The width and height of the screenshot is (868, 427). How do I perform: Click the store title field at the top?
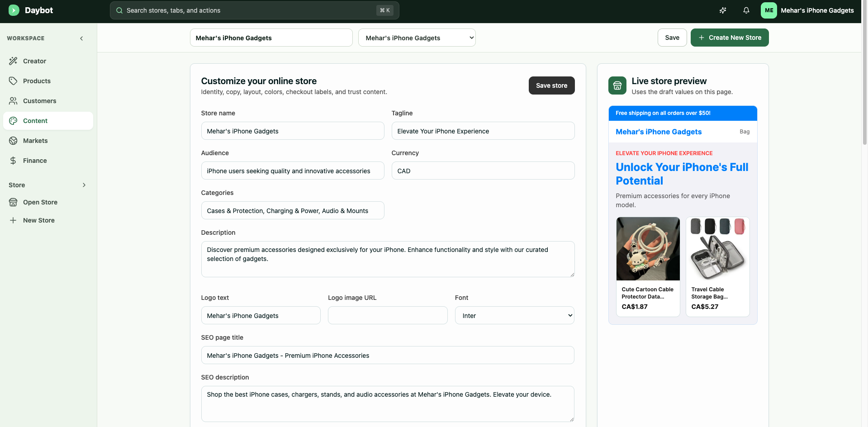coord(271,38)
